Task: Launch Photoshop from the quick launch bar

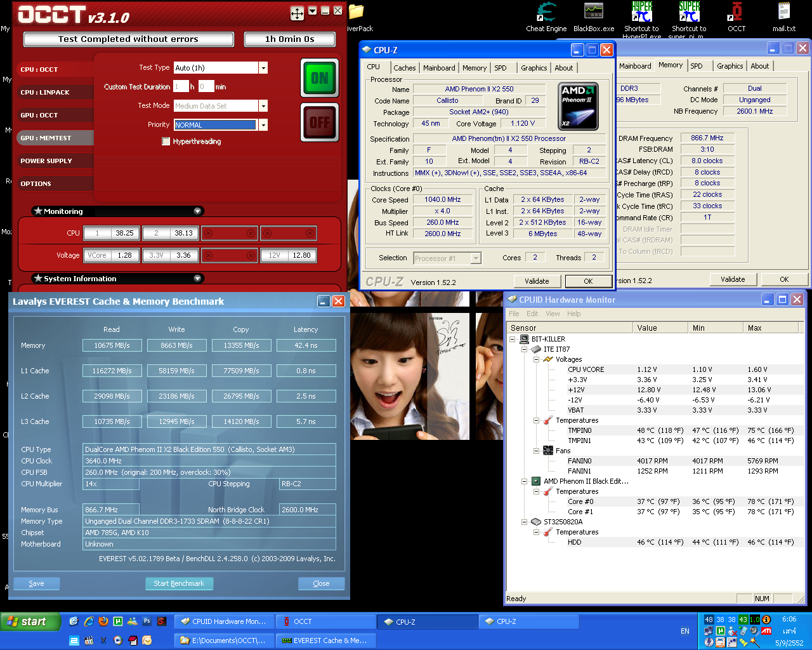Action: click(147, 621)
